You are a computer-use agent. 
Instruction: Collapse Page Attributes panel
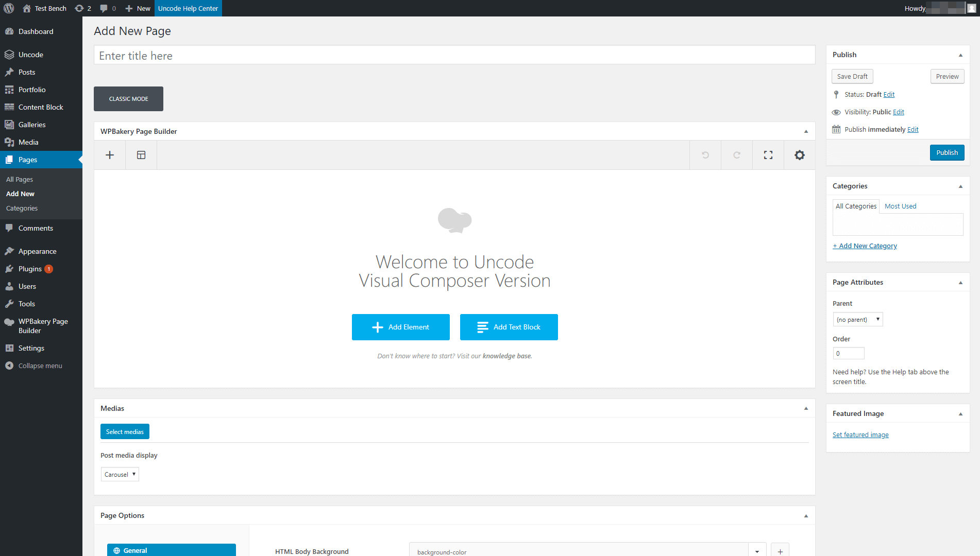pyautogui.click(x=960, y=282)
